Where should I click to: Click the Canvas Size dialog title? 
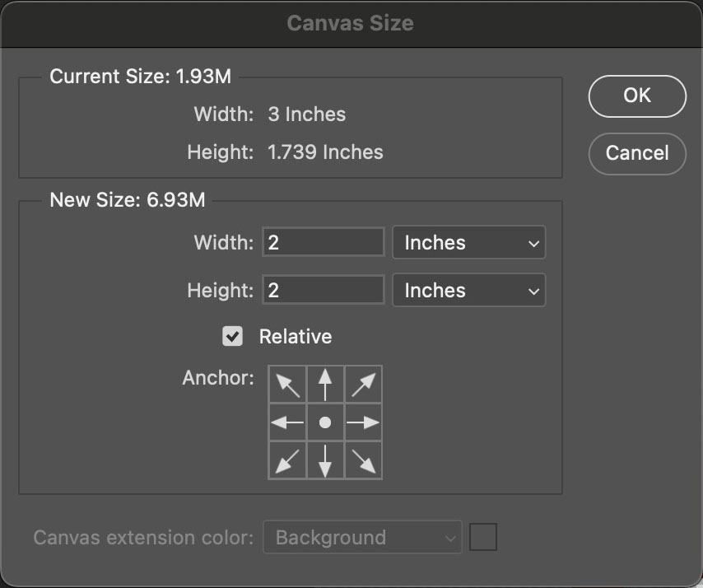click(351, 23)
